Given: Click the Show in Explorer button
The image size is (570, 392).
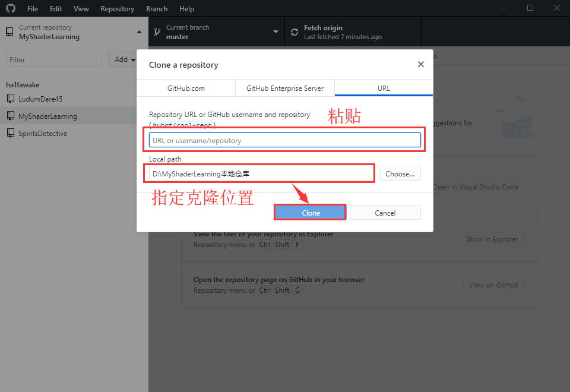Looking at the screenshot, I should (492, 239).
